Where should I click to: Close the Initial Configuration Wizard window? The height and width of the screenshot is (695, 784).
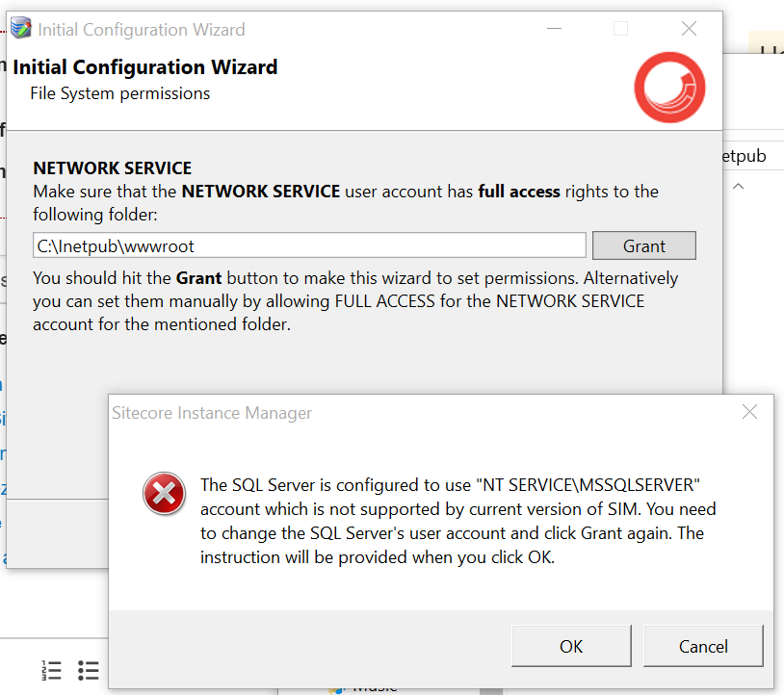(x=689, y=29)
